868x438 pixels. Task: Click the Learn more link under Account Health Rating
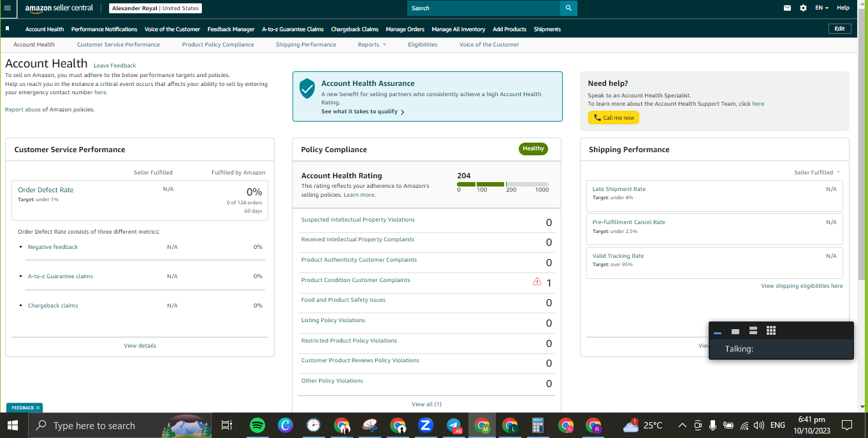click(x=359, y=195)
